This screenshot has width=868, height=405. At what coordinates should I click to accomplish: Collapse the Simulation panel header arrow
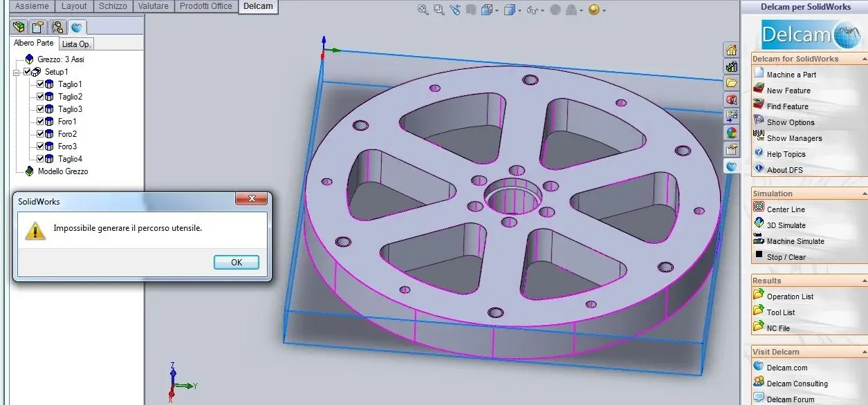pos(864,194)
